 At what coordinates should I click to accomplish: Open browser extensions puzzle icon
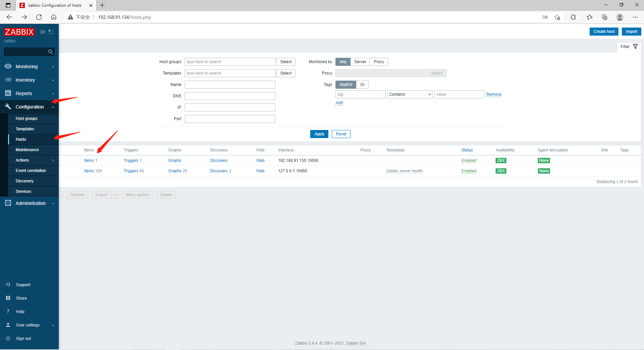tap(573, 17)
